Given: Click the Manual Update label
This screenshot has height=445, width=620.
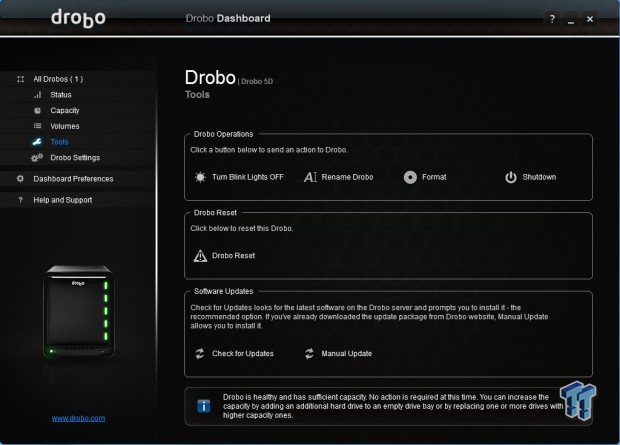Looking at the screenshot, I should point(347,354).
